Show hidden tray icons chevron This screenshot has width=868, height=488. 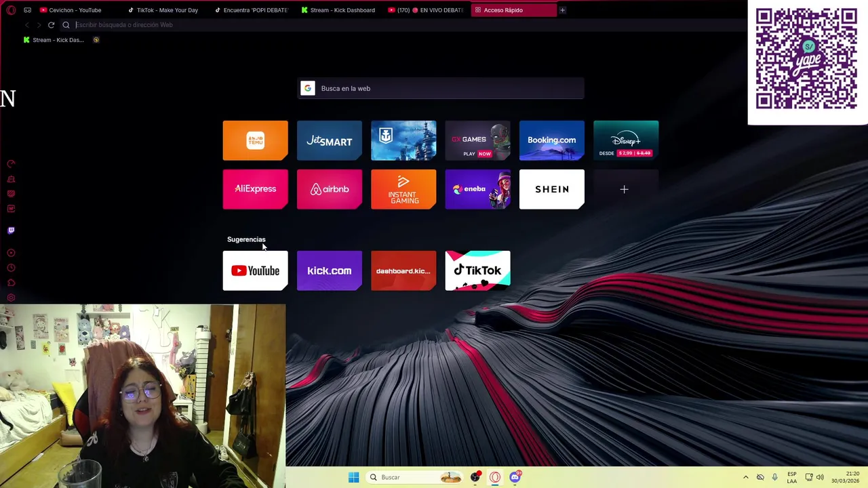[x=745, y=477]
